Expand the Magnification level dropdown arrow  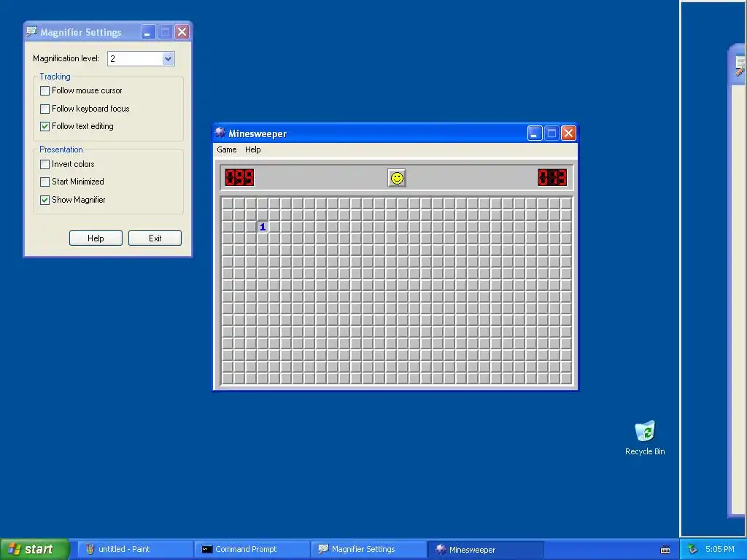pos(168,58)
